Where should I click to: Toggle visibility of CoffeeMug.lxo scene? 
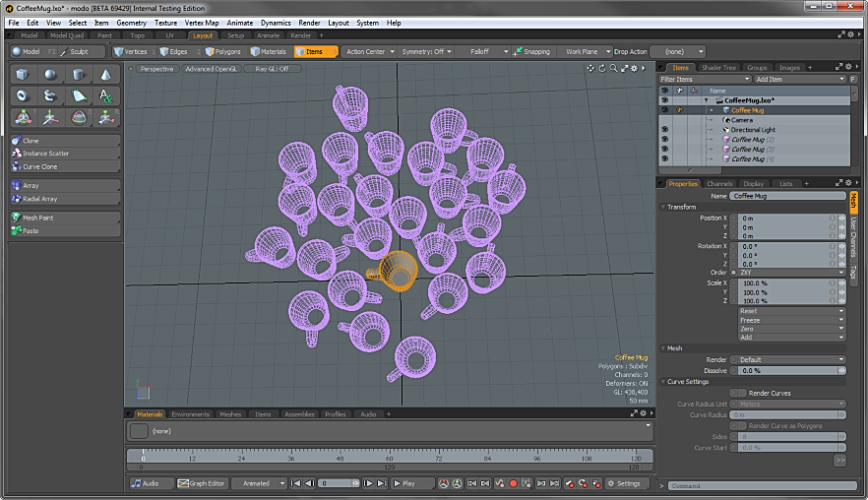click(665, 100)
